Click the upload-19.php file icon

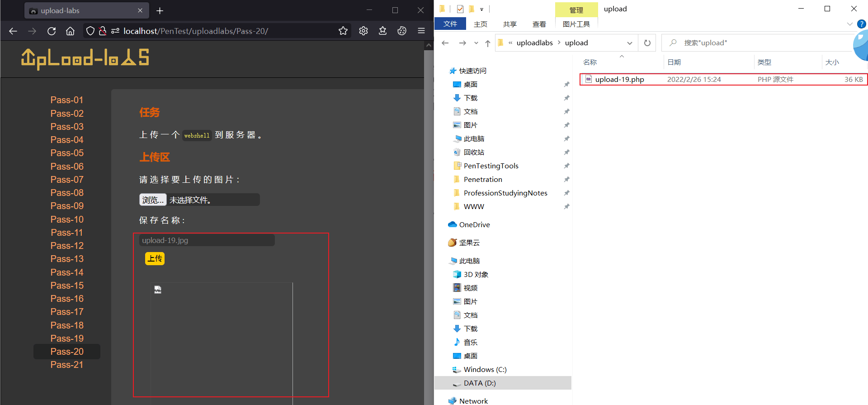pyautogui.click(x=588, y=79)
